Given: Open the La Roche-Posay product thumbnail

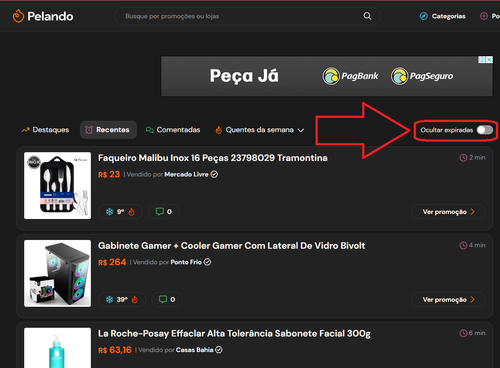Looking at the screenshot, I should (57, 348).
